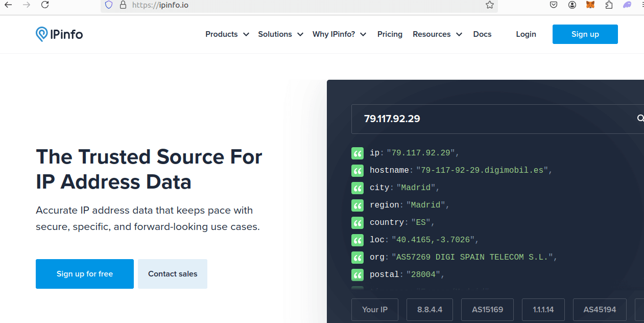The image size is (644, 323).
Task: Click the IPinfo logo in the header
Action: 59,34
